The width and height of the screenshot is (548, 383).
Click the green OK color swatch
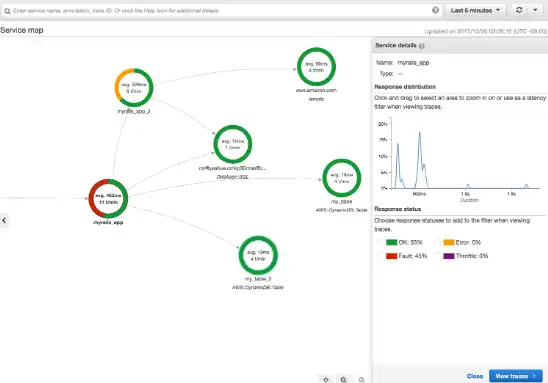[x=391, y=242]
